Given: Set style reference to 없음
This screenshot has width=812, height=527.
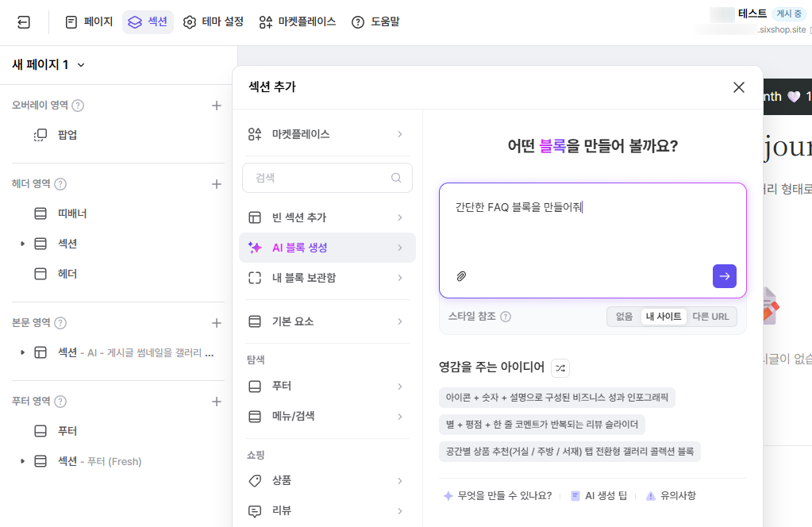Looking at the screenshot, I should coord(624,317).
